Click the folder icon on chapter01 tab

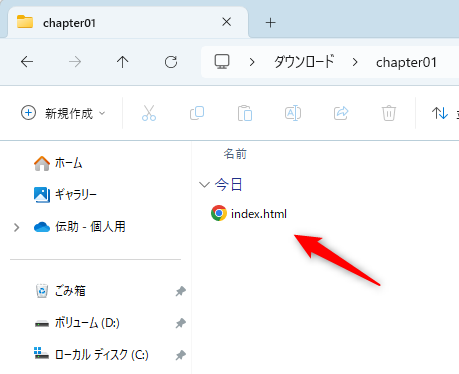25,22
